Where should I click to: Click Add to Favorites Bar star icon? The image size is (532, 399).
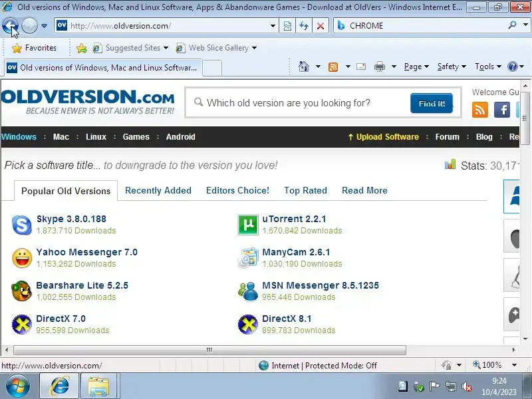pos(81,48)
